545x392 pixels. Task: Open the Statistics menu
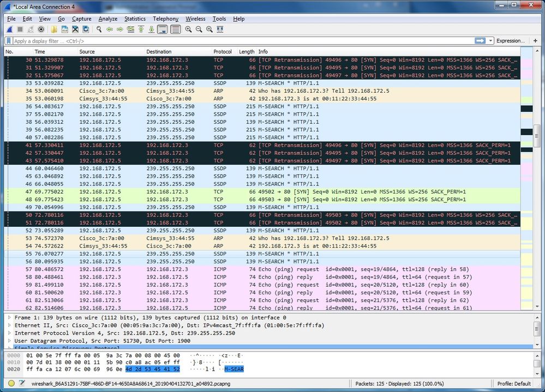pos(135,19)
